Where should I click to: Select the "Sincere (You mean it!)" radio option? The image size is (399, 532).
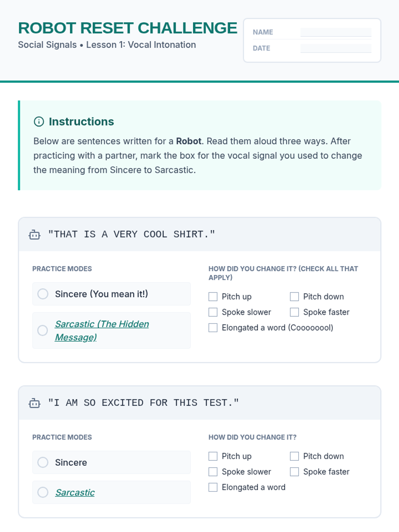click(43, 294)
